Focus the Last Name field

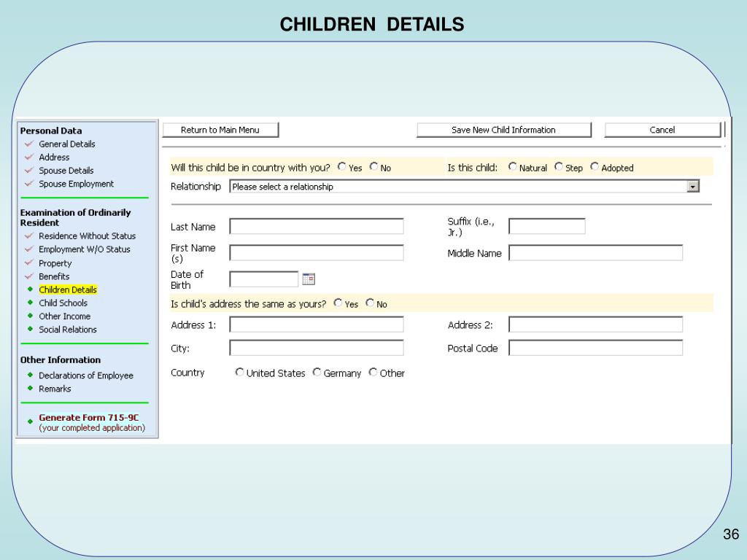click(x=317, y=226)
